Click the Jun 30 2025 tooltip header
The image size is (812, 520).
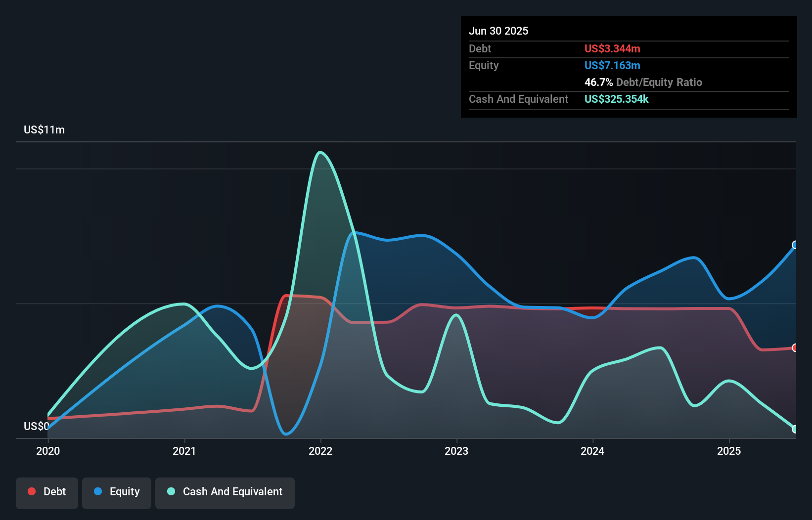coord(499,31)
